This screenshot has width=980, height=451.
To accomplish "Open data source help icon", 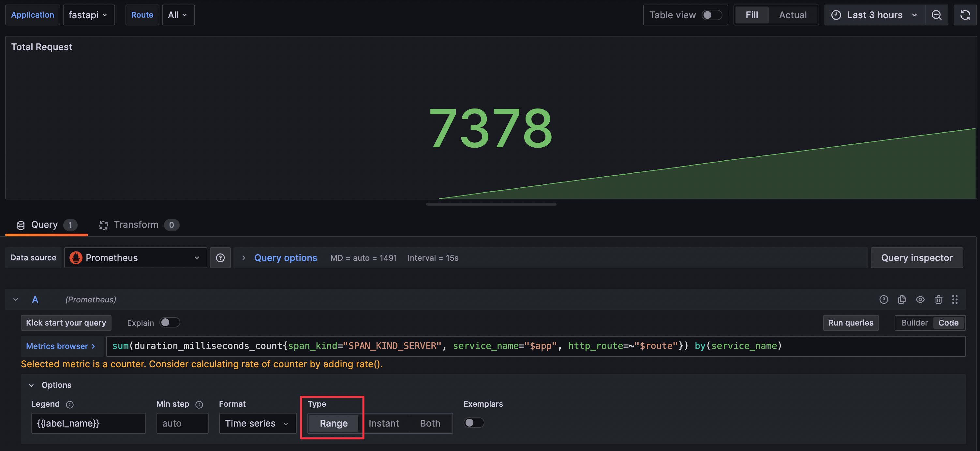I will tap(220, 258).
